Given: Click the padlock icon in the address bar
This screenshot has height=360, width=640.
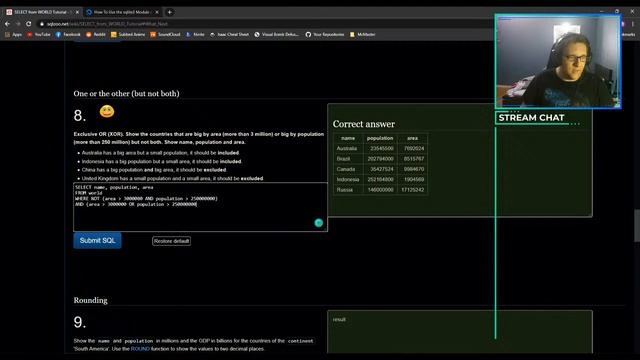Looking at the screenshot, I should tap(42, 24).
